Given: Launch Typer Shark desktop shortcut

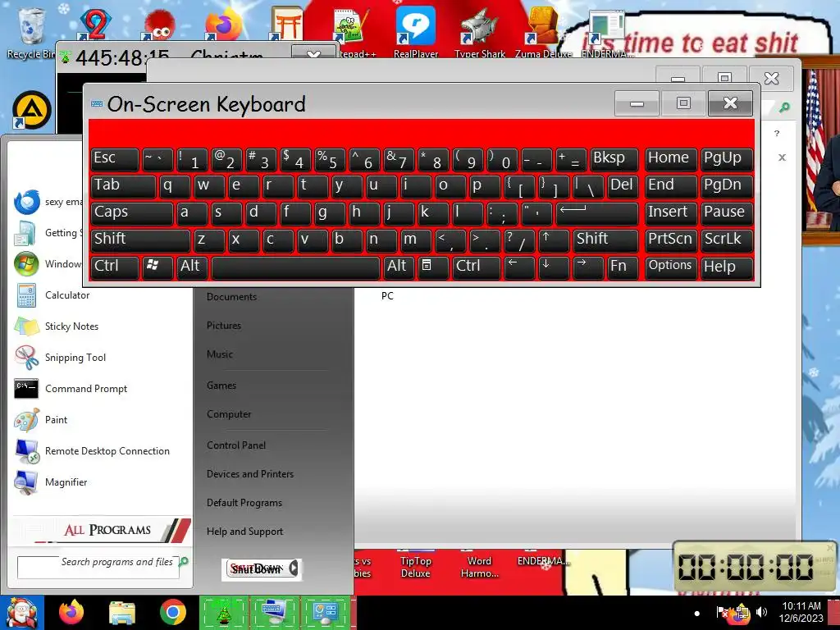Looking at the screenshot, I should tap(480, 32).
